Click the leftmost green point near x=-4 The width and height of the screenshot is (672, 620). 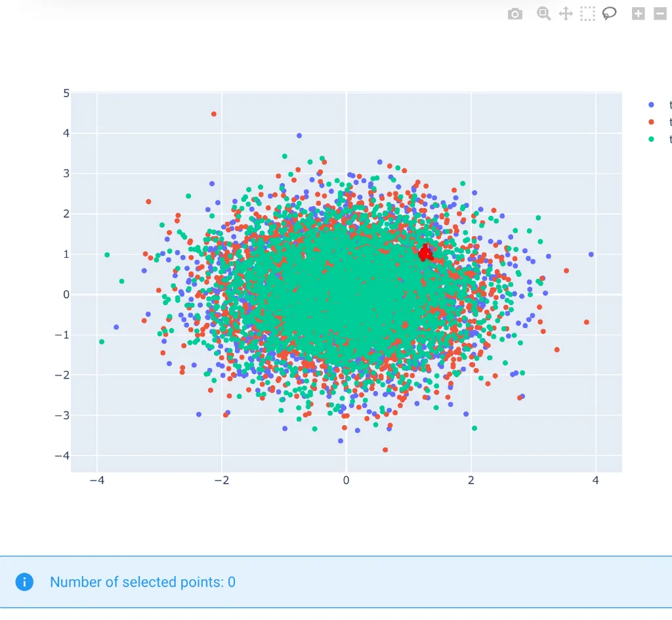[102, 342]
